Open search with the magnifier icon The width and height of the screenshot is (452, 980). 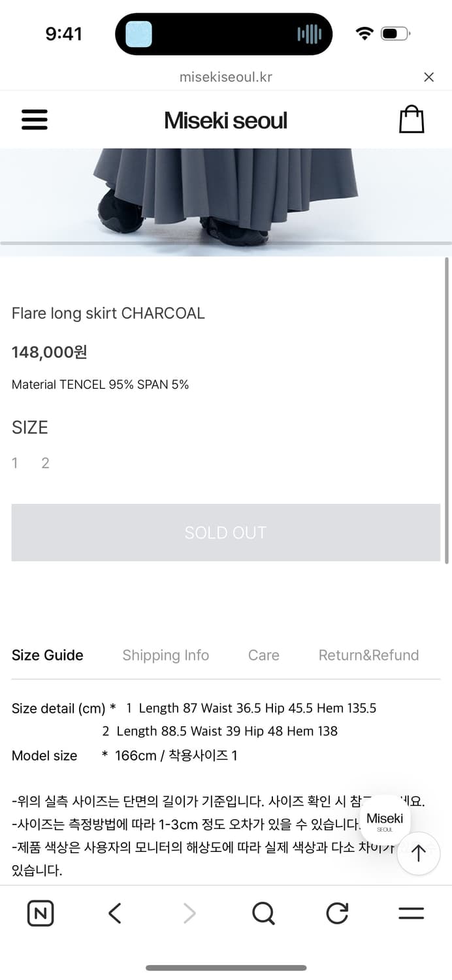click(x=263, y=913)
